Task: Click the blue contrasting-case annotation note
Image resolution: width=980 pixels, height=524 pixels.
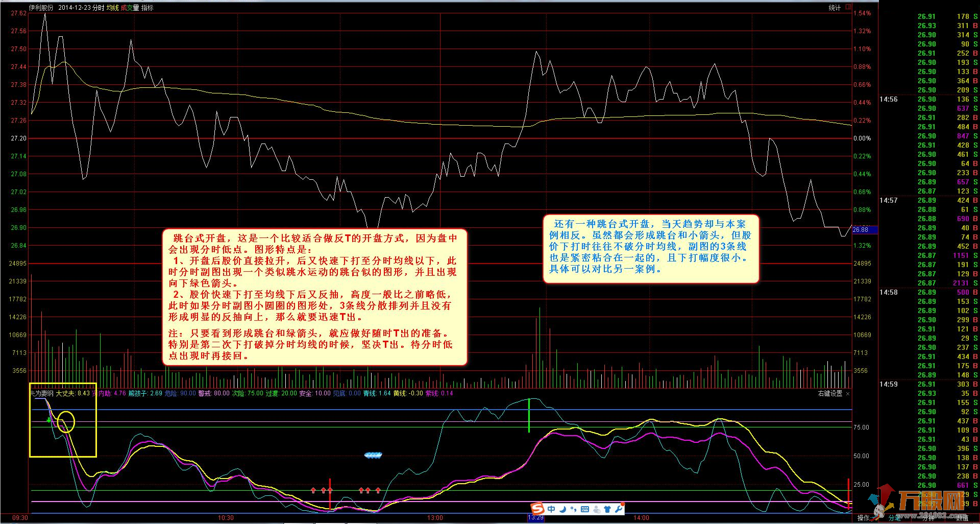Action: click(651, 248)
